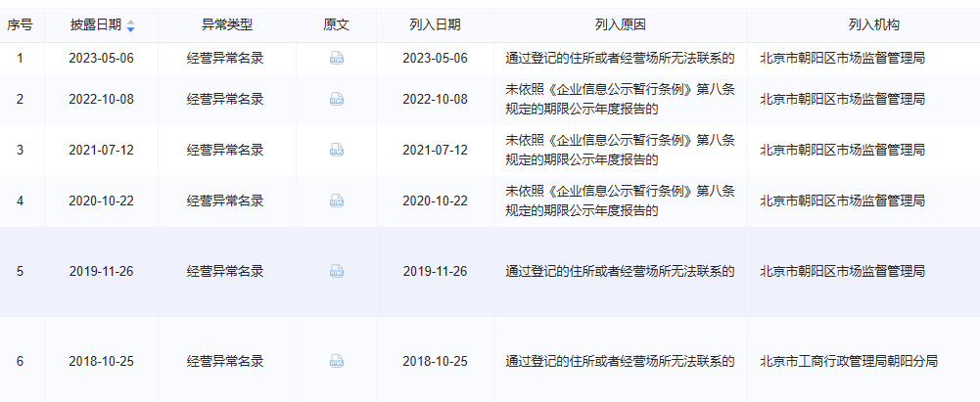Viewport: 980px width, 402px height.
Task: Click 北京市朝阳区市场监督管理局 in row 5
Action: (x=843, y=272)
